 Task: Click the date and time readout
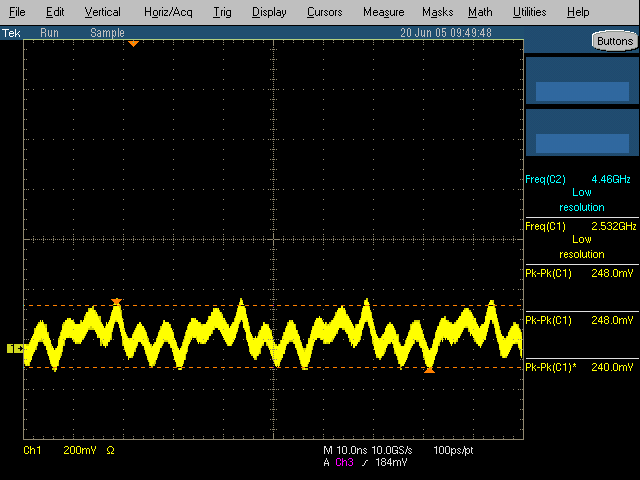coord(446,33)
